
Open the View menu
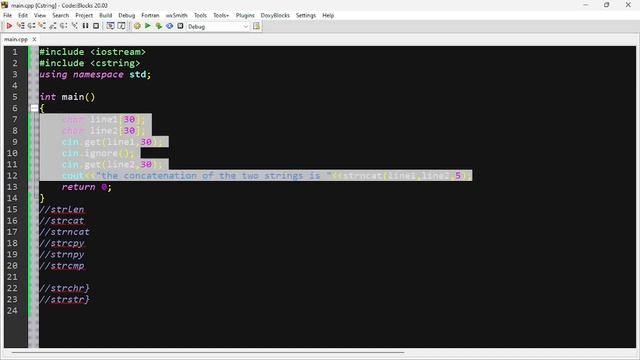coord(40,15)
